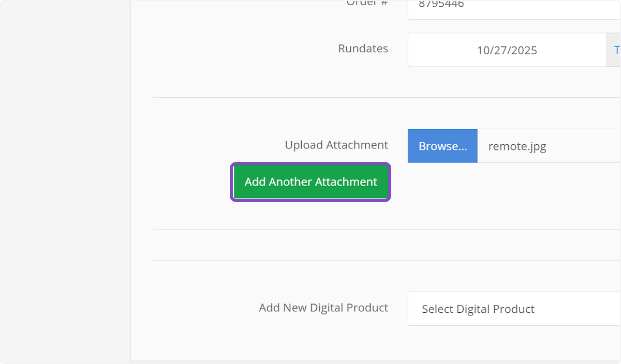Click the blue T shortcut beside the date field
The image size is (621, 364).
pyautogui.click(x=617, y=50)
